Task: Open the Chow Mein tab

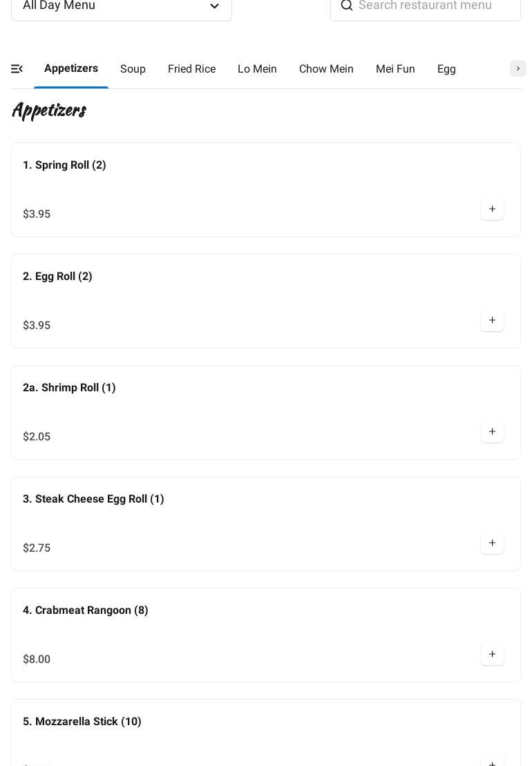Action: pyautogui.click(x=326, y=69)
